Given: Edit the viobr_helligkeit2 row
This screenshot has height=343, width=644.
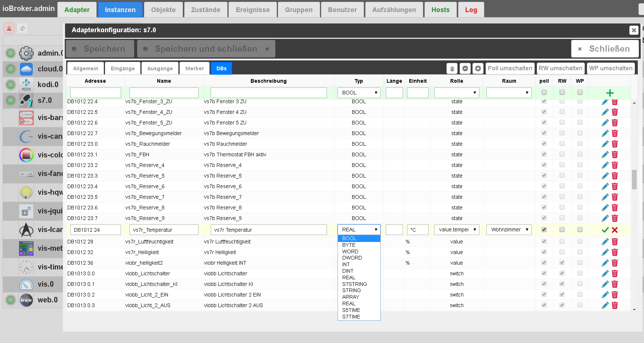Looking at the screenshot, I should point(605,263).
